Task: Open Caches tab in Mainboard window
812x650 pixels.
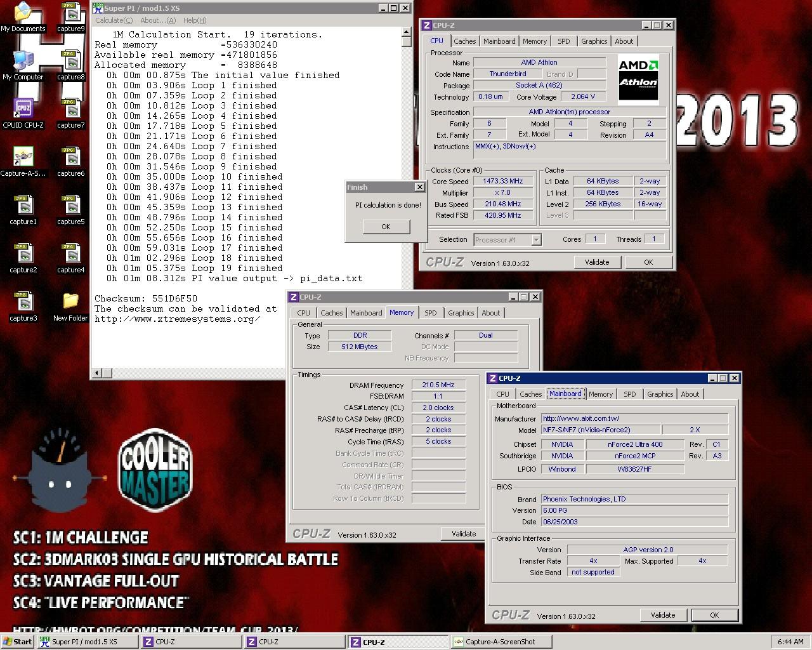Action: 530,394
